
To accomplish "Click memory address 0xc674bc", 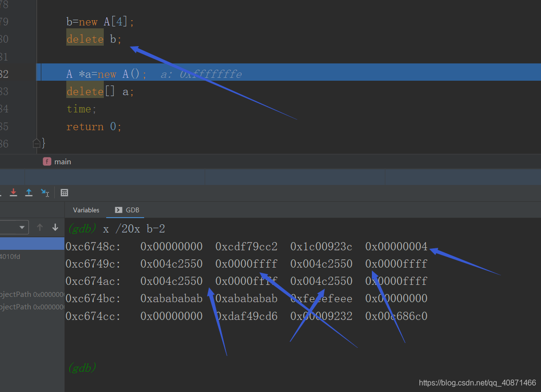I will point(93,298).
